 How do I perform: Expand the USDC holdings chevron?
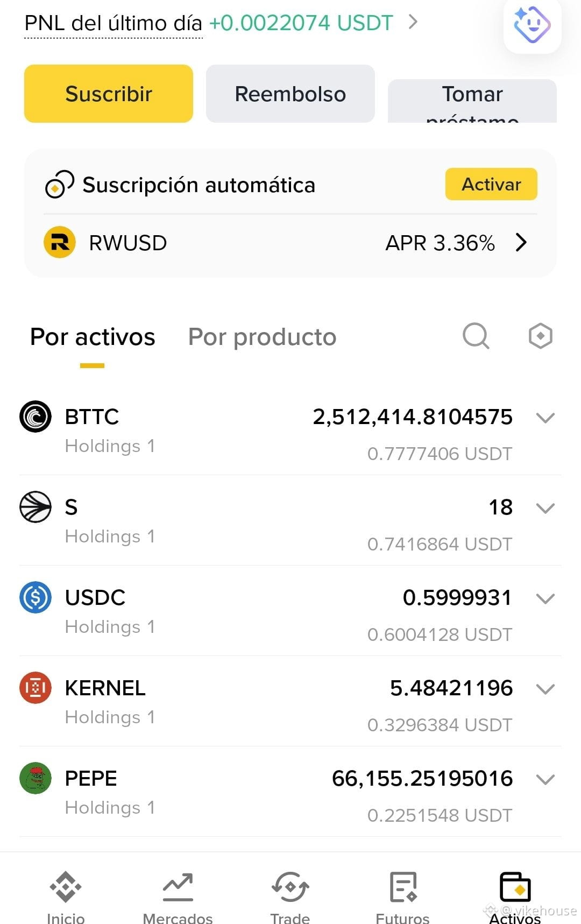[x=545, y=598]
